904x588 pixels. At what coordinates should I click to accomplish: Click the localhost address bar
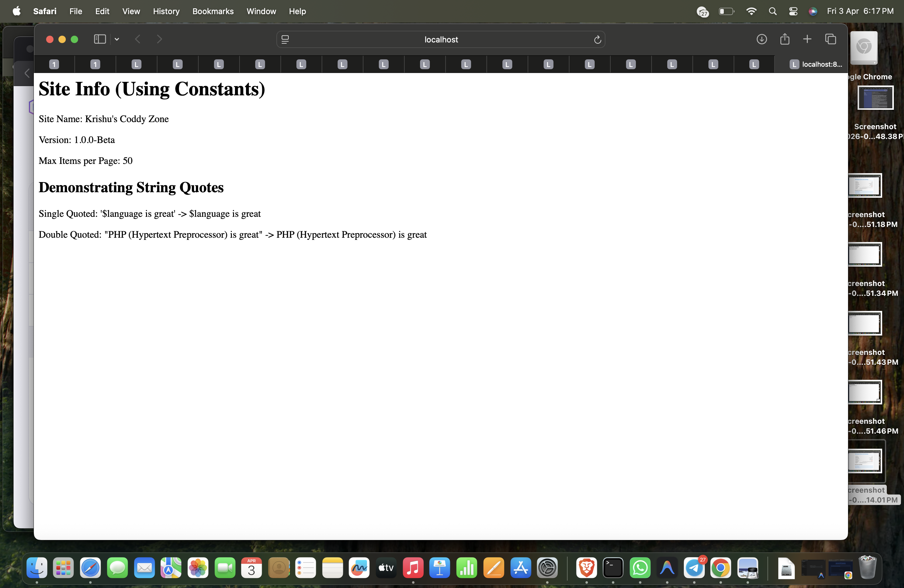pyautogui.click(x=440, y=39)
